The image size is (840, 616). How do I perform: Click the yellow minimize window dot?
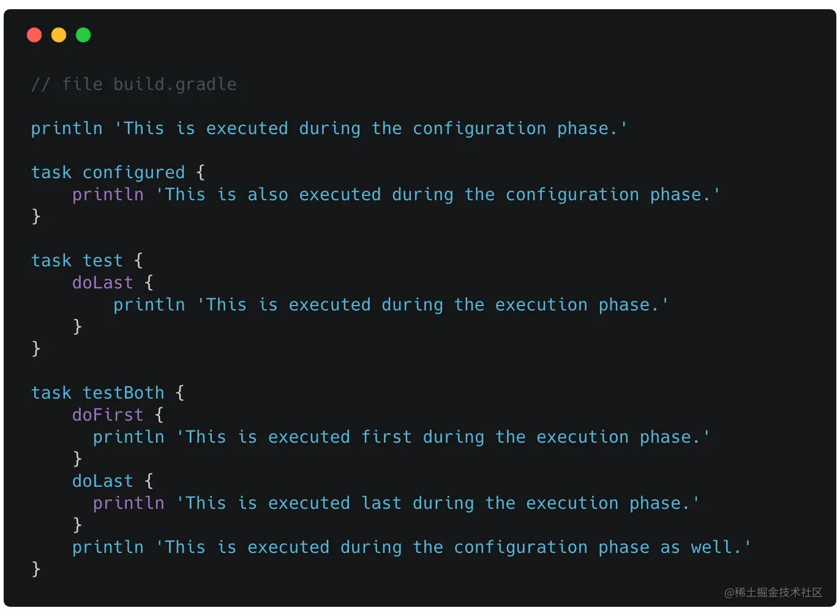[x=59, y=35]
